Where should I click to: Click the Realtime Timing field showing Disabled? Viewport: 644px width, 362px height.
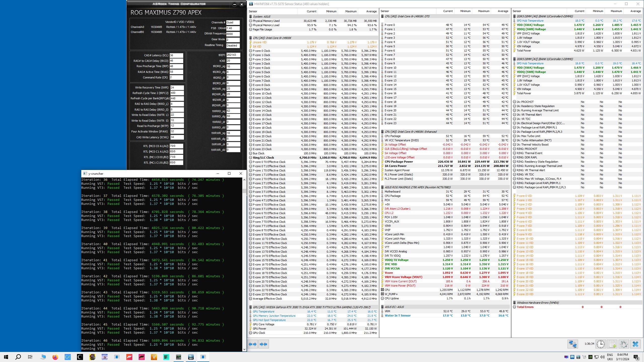(233, 46)
